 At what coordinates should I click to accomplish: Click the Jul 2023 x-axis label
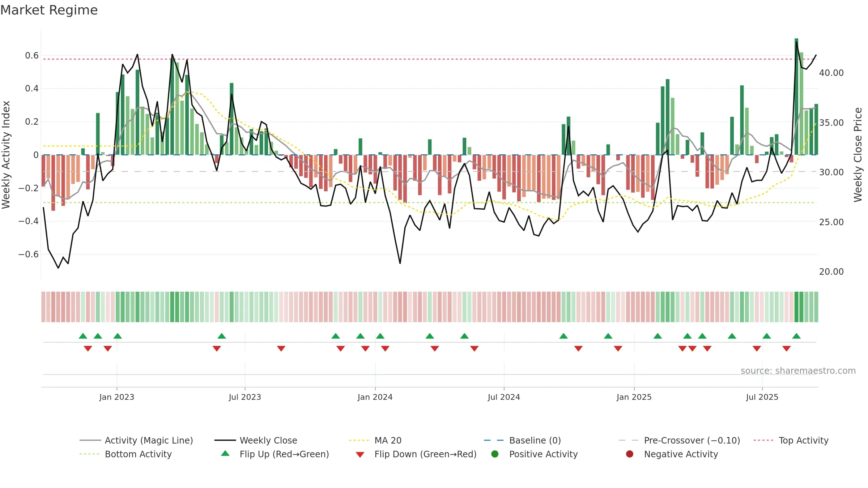click(x=245, y=397)
